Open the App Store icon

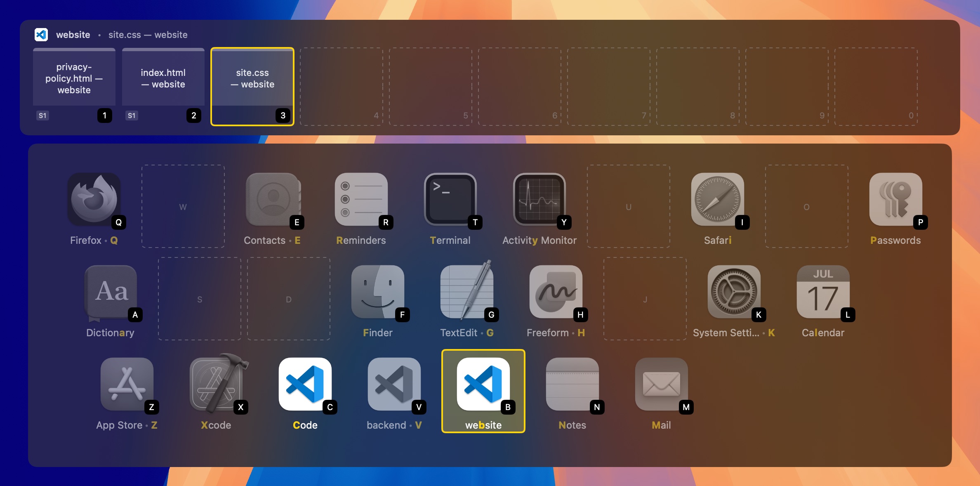[x=127, y=384]
